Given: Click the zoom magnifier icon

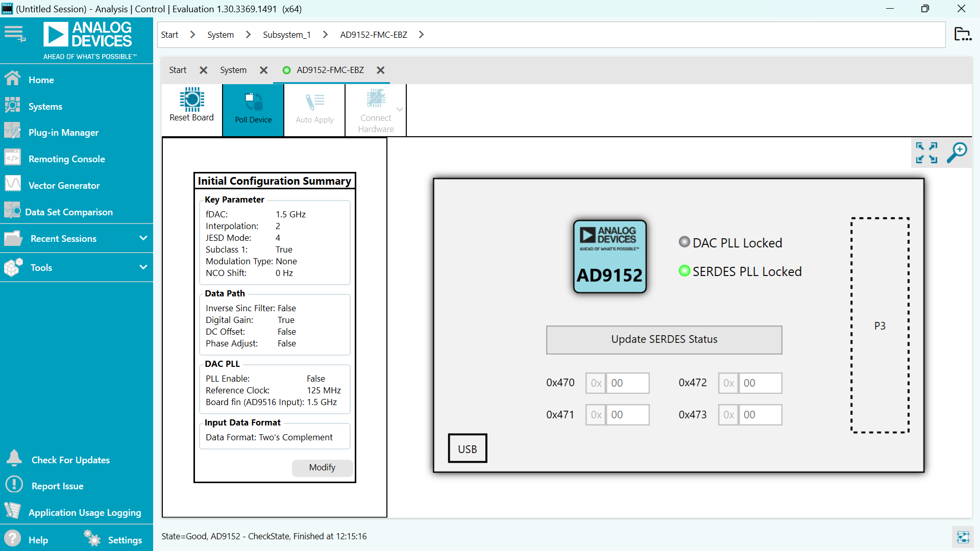Looking at the screenshot, I should [x=957, y=153].
